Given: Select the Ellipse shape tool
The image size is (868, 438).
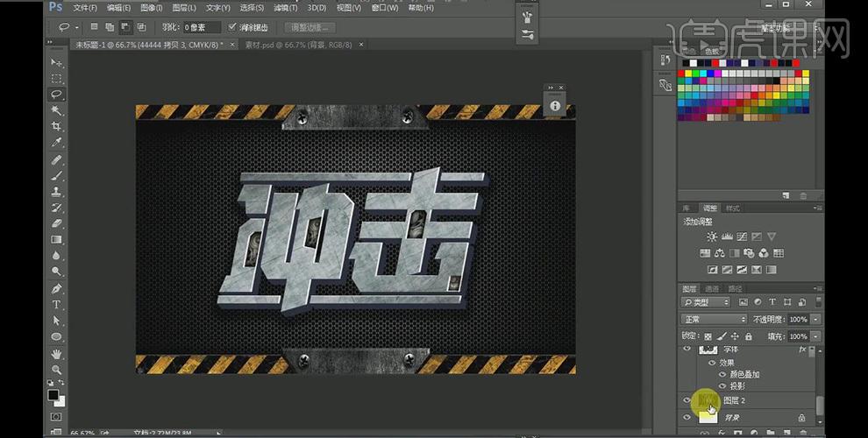Looking at the screenshot, I should tap(56, 336).
